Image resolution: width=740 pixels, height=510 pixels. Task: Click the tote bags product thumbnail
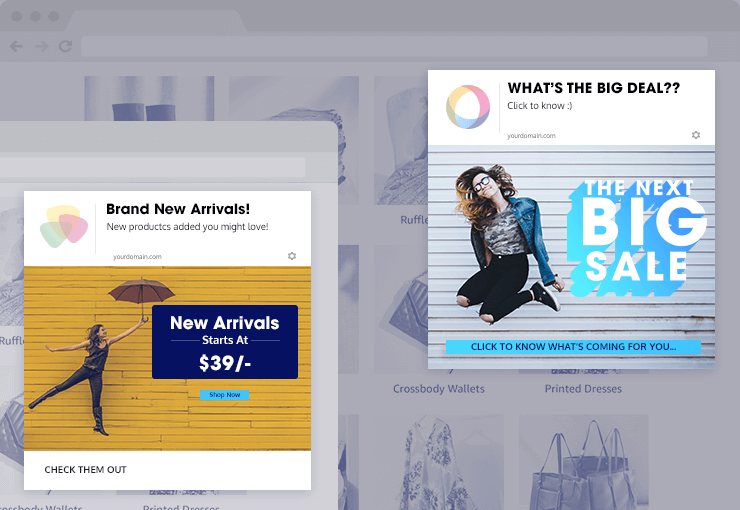tap(584, 462)
